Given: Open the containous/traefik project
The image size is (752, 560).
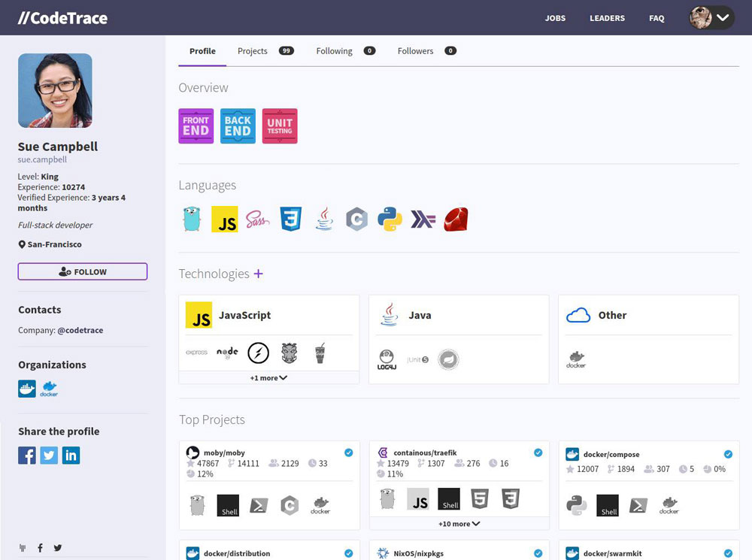Looking at the screenshot, I should [x=425, y=453].
